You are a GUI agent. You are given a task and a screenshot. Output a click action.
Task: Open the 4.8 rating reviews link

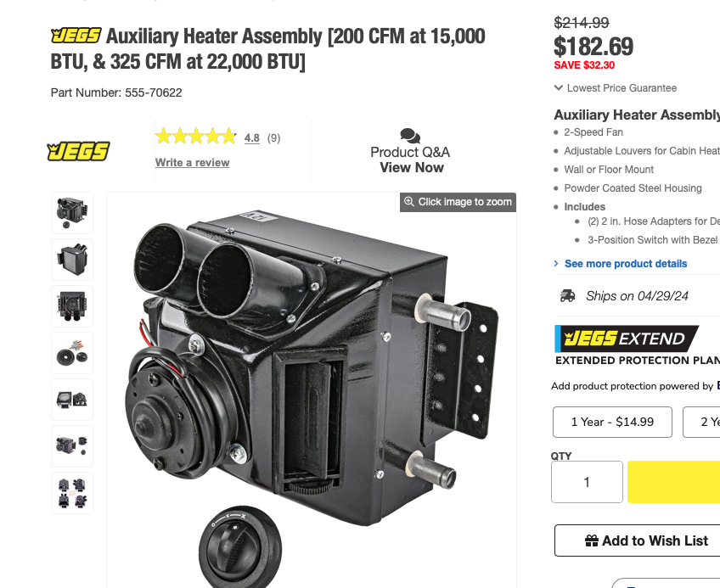click(x=251, y=137)
